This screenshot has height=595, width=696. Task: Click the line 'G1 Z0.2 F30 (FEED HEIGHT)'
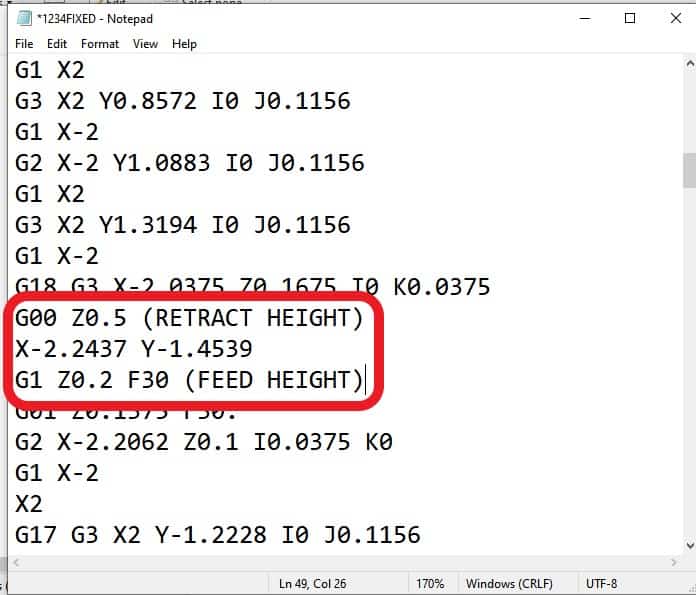(189, 380)
